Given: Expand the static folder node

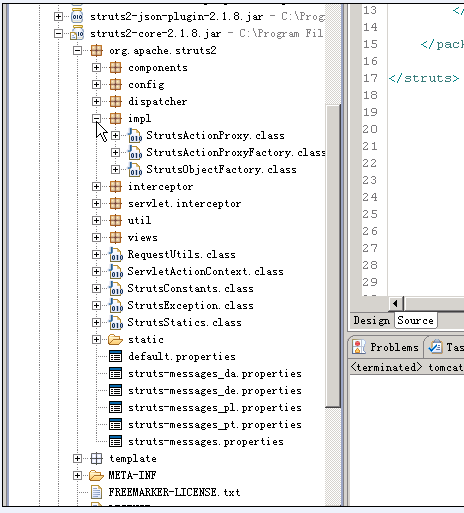Looking at the screenshot, I should tap(96, 339).
